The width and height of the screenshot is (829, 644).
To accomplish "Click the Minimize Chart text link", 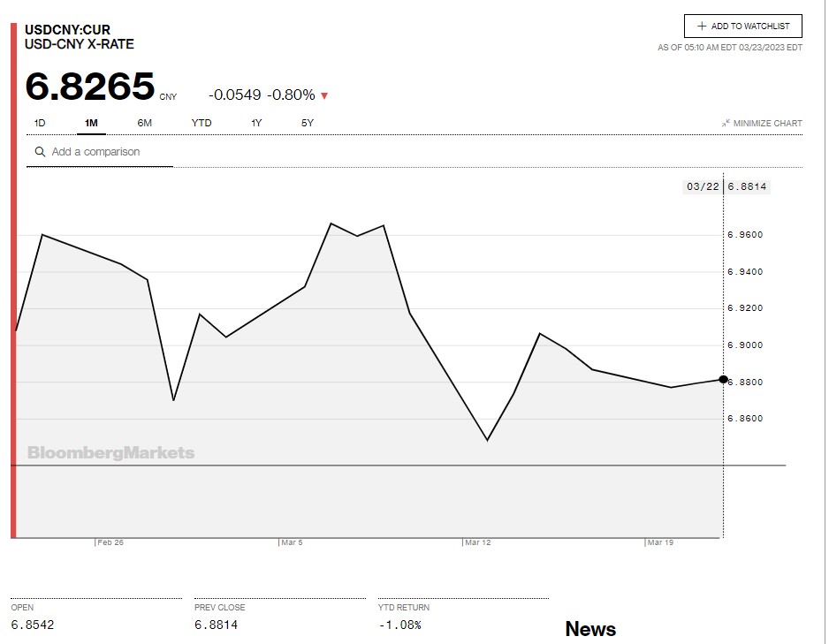I will [x=768, y=124].
